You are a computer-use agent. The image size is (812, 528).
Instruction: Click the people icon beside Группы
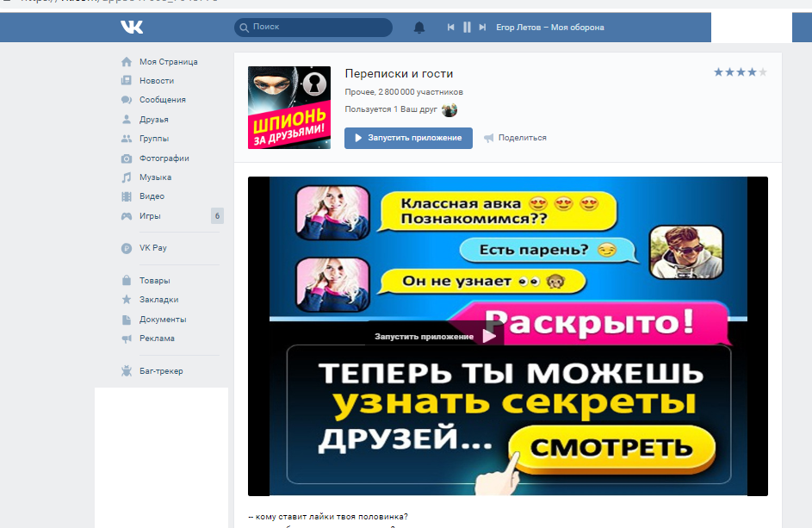pos(127,139)
